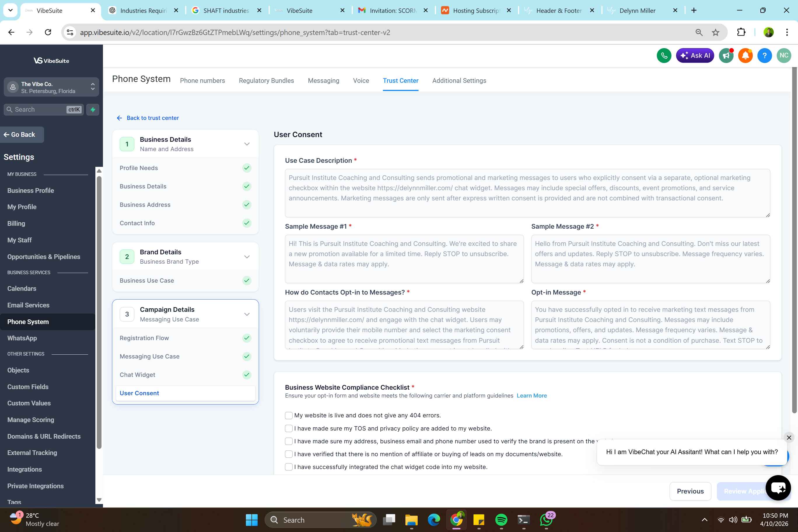This screenshot has width=798, height=532.
Task: Switch to Phone numbers tab
Action: 202,81
